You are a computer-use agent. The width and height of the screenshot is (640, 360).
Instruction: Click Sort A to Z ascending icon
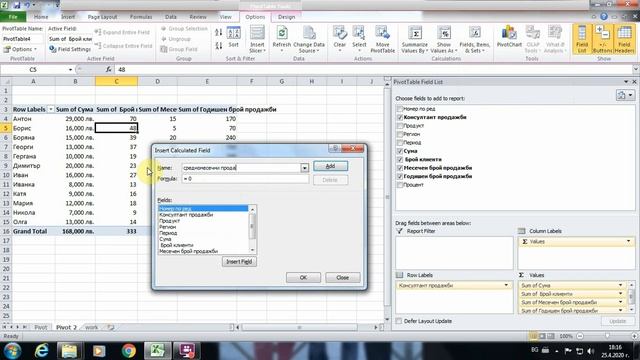click(219, 32)
